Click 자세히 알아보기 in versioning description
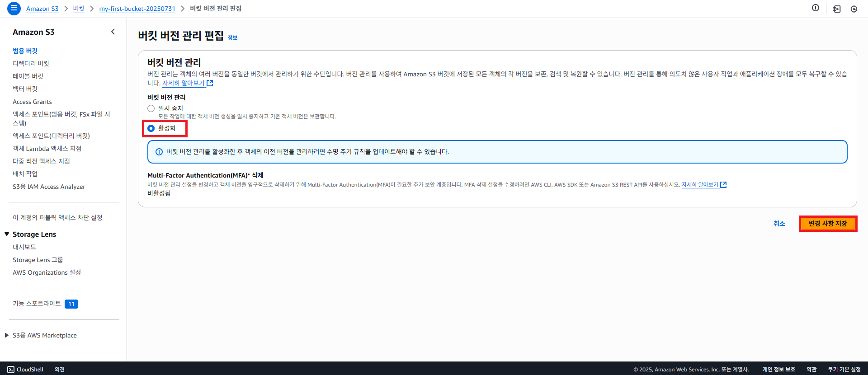Image resolution: width=868 pixels, height=375 pixels. tap(184, 83)
